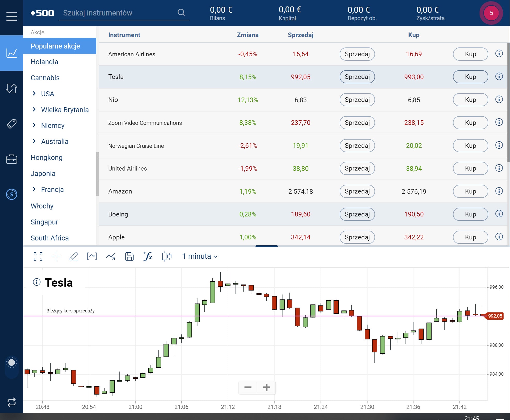Click Kup for Apple
The width and height of the screenshot is (510, 420).
point(471,237)
